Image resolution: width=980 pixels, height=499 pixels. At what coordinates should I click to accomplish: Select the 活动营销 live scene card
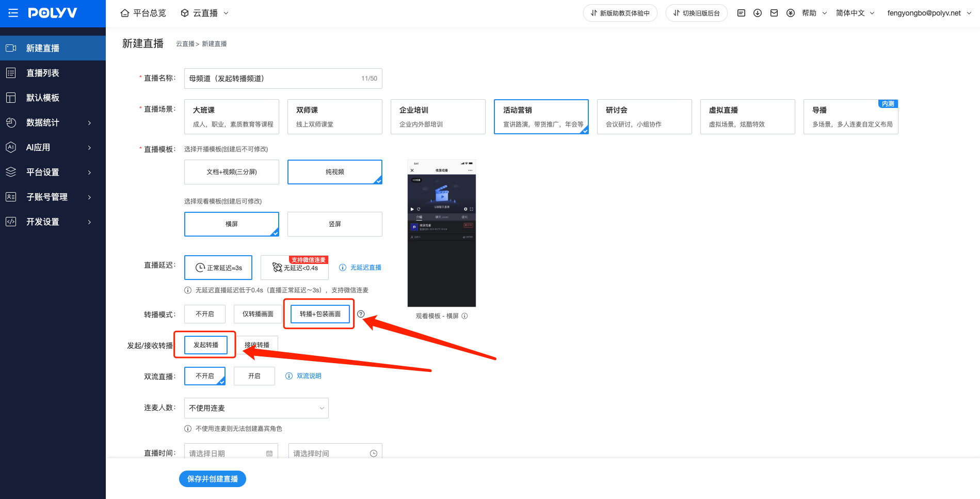pos(541,117)
